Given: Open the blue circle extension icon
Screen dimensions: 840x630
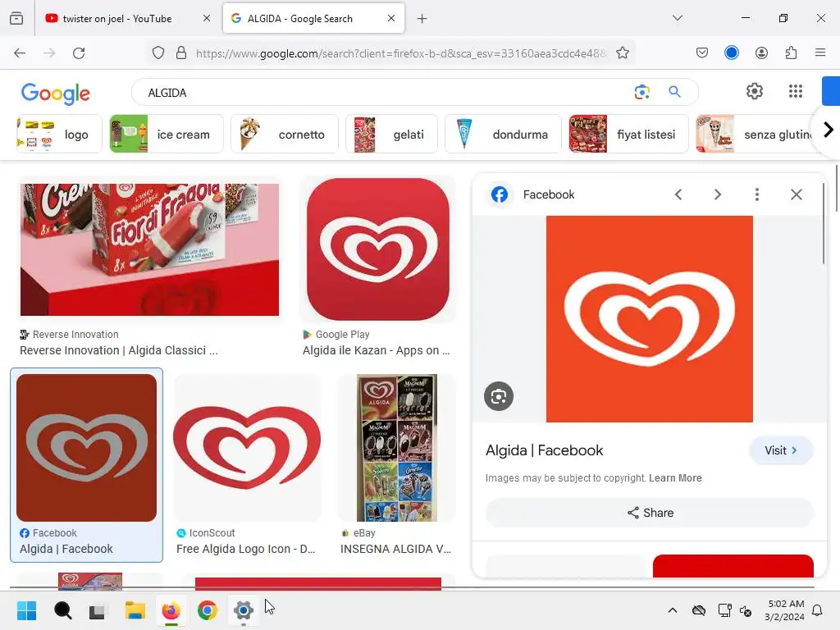Looking at the screenshot, I should (x=731, y=52).
